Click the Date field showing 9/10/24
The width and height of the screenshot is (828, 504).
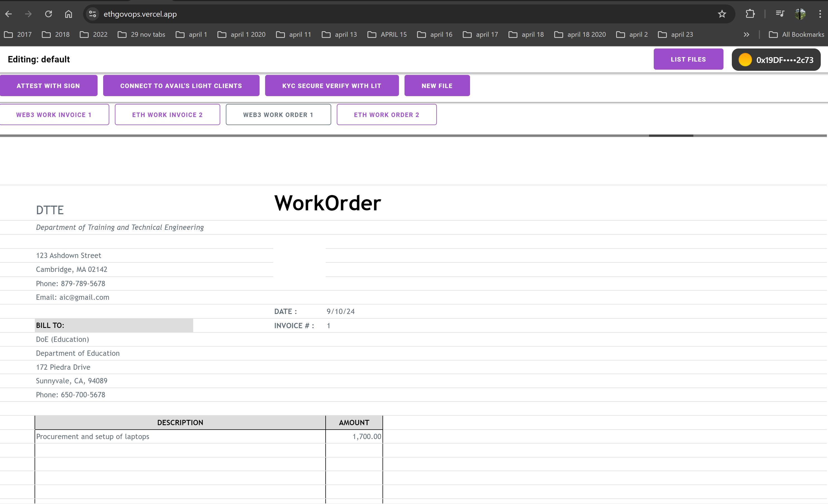341,311
